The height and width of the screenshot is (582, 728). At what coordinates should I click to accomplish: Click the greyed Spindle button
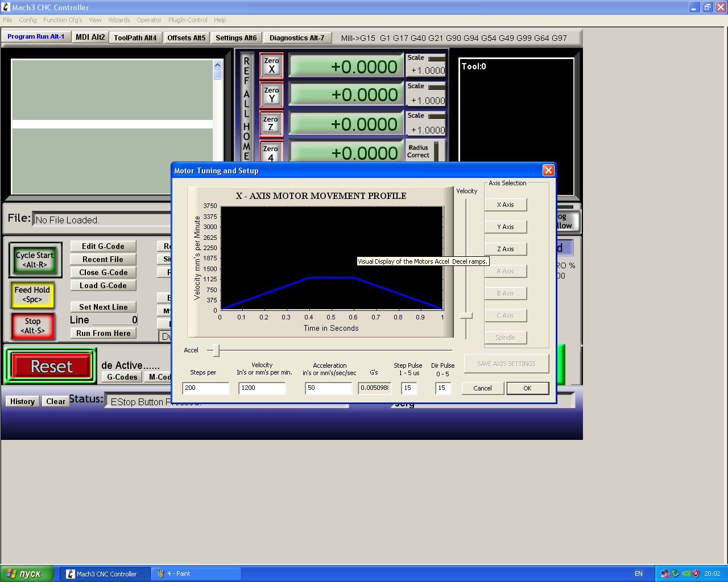pyautogui.click(x=506, y=338)
